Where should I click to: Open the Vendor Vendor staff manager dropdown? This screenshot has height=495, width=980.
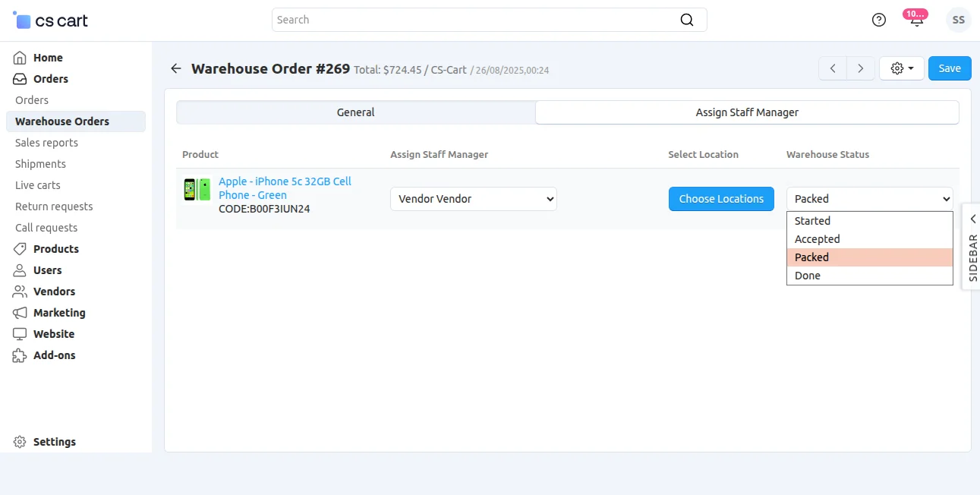click(474, 199)
